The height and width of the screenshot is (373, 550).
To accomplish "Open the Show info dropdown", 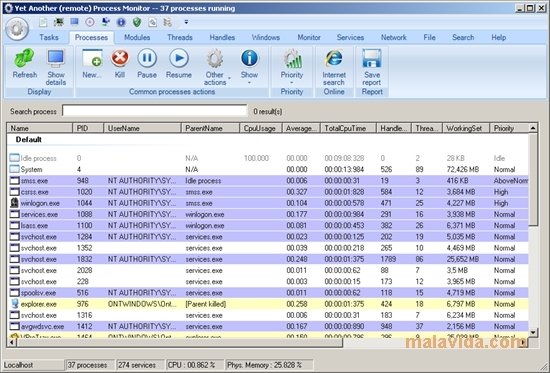I will [x=249, y=67].
